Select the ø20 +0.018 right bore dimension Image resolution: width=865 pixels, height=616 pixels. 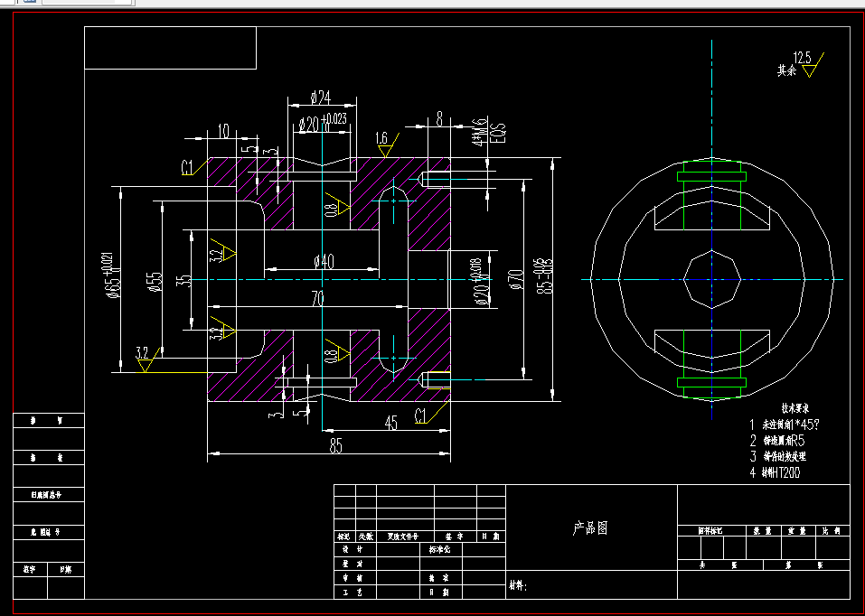click(x=481, y=282)
